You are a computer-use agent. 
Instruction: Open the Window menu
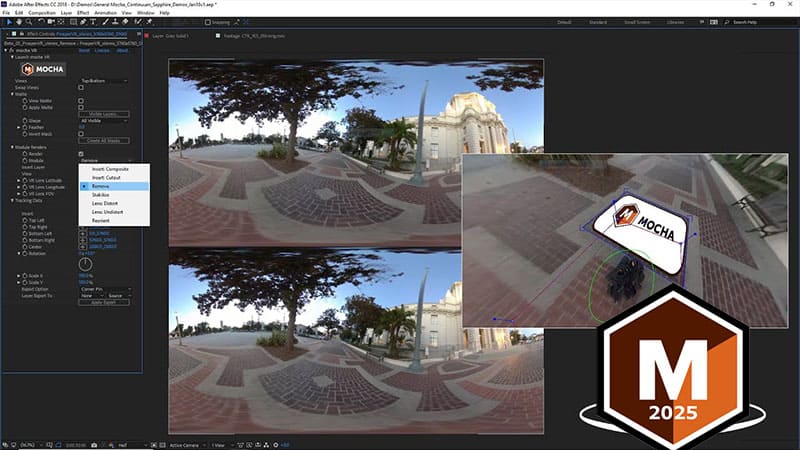tap(145, 13)
